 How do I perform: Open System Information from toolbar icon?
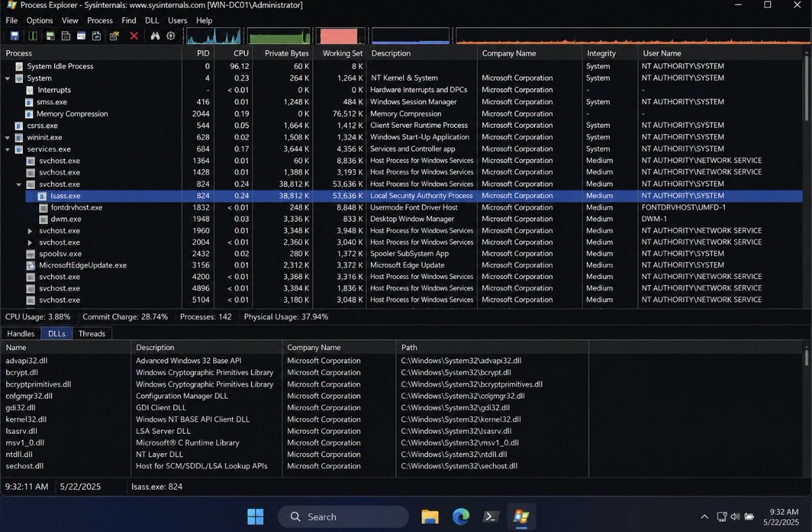pyautogui.click(x=50, y=36)
